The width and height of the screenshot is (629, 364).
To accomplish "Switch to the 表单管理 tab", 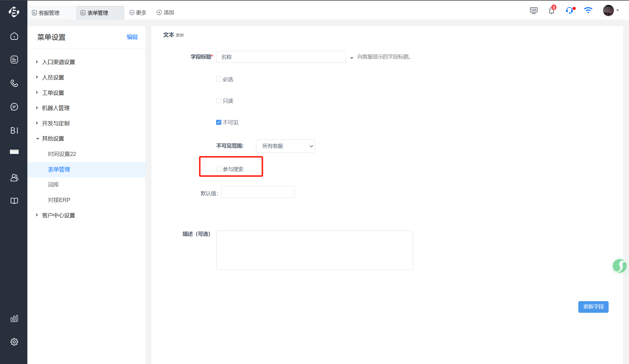I will (100, 13).
